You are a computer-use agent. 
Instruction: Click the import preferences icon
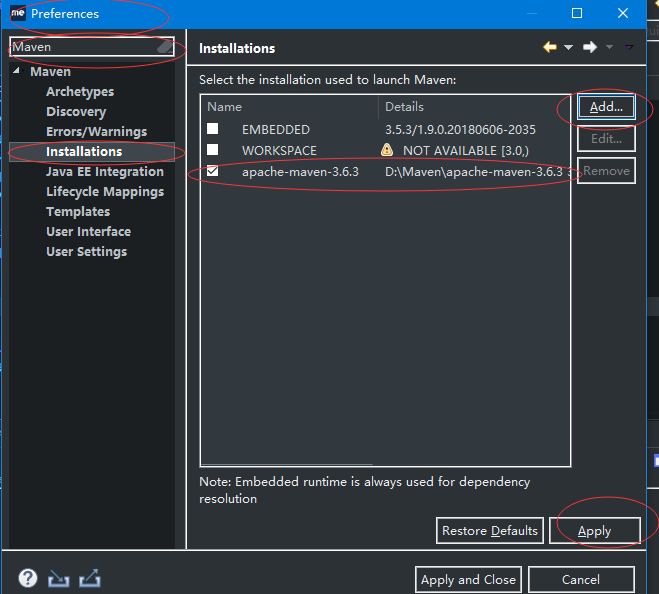[58, 578]
